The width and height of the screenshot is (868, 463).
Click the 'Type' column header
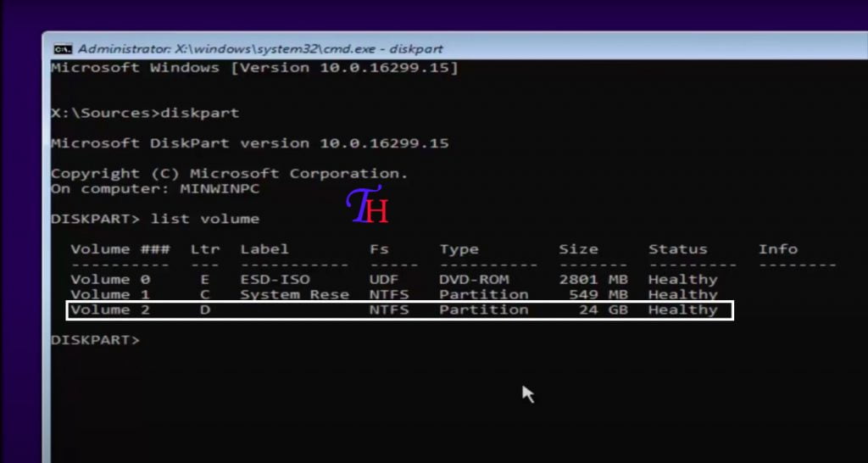point(459,250)
